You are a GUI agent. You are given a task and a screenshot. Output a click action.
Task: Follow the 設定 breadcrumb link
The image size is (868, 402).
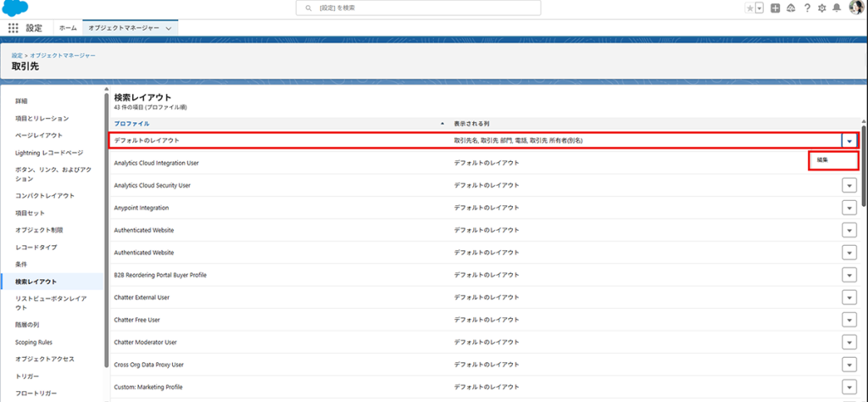coord(17,55)
